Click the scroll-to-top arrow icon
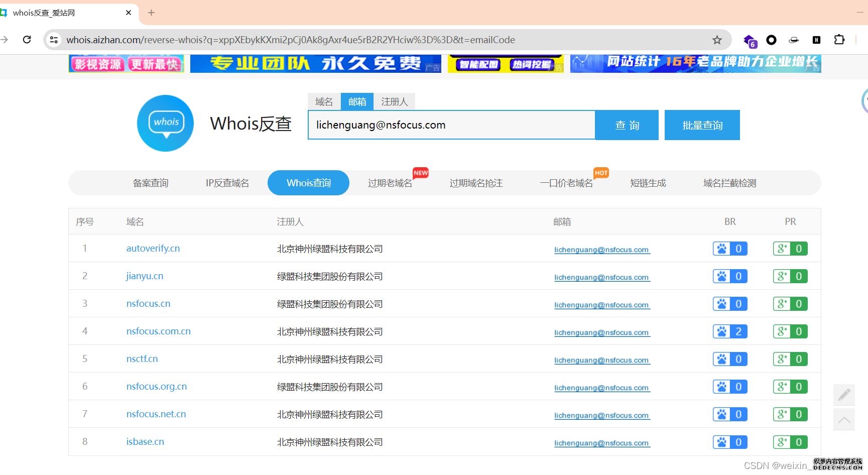 (844, 420)
